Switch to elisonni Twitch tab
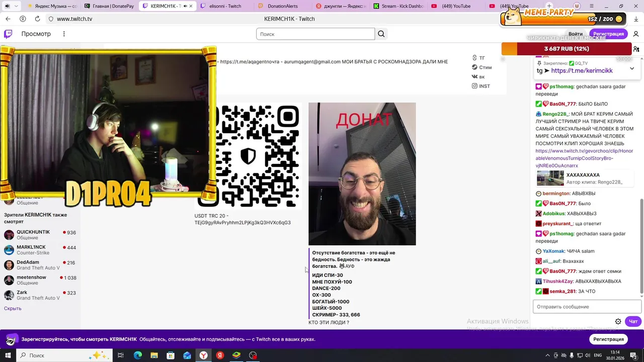The height and width of the screenshot is (362, 644). (x=224, y=6)
